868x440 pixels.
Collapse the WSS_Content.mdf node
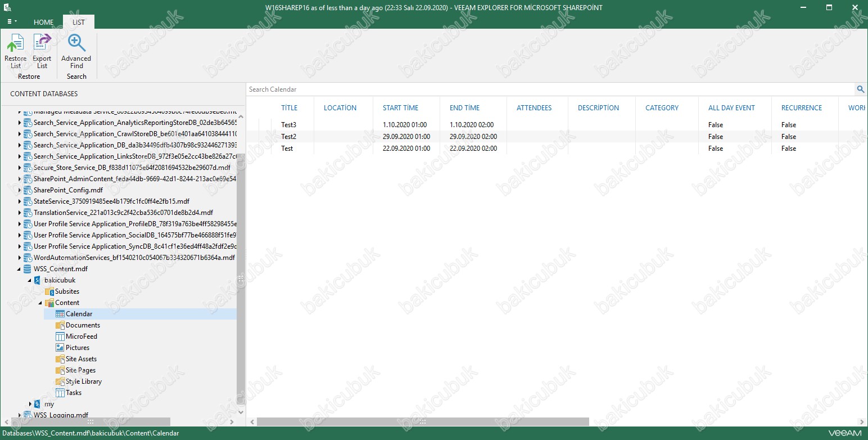(20, 268)
